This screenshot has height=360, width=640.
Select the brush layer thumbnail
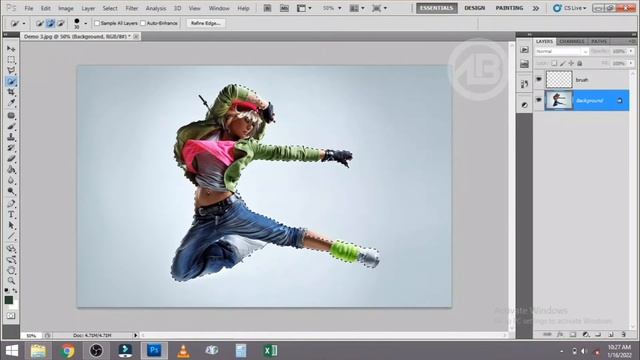point(559,80)
